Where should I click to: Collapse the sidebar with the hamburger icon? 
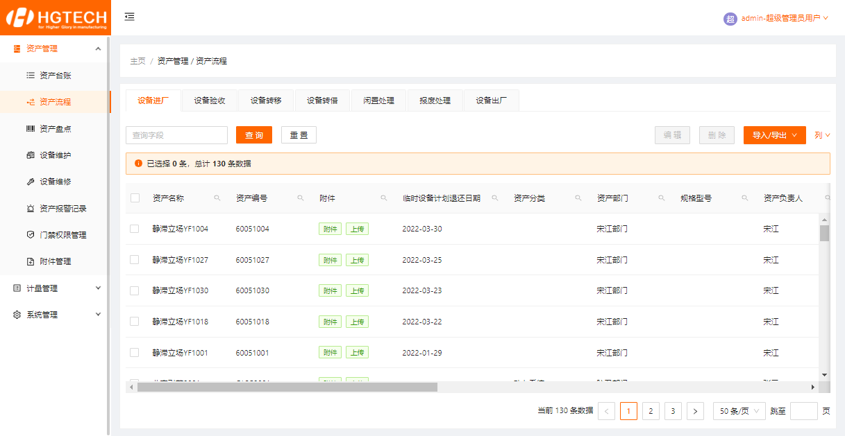pyautogui.click(x=130, y=17)
